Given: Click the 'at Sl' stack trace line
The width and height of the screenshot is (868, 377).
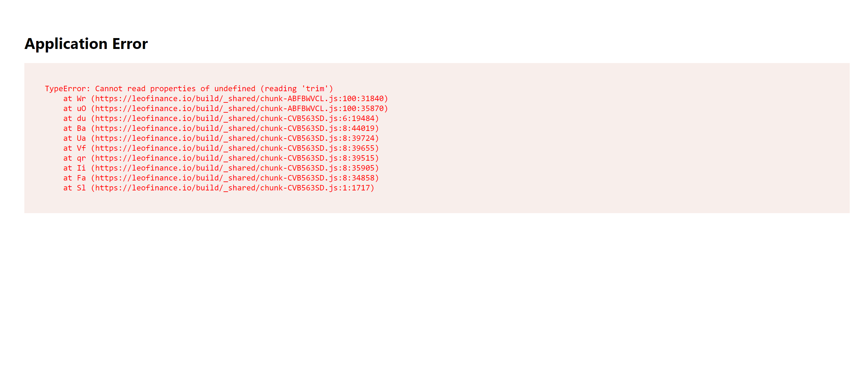Looking at the screenshot, I should tap(219, 188).
